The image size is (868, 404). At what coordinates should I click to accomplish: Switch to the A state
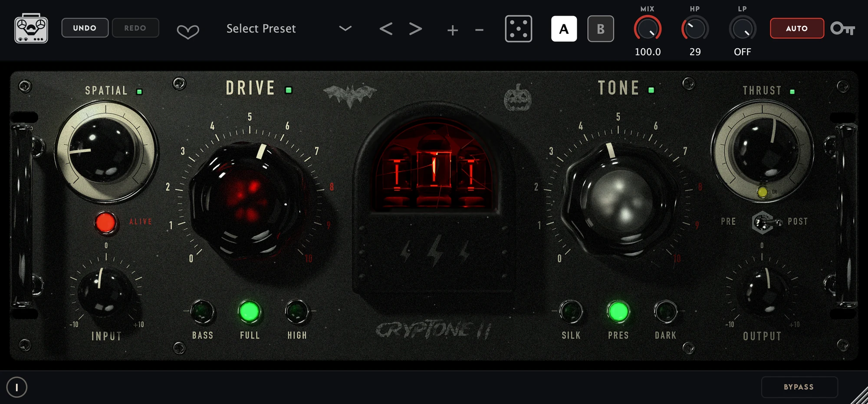[x=564, y=29]
